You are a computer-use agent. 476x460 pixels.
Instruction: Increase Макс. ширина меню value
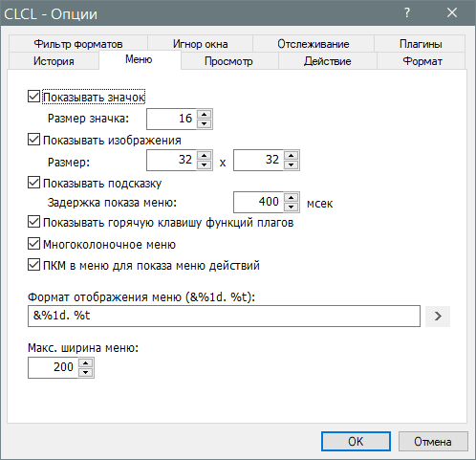click(85, 363)
